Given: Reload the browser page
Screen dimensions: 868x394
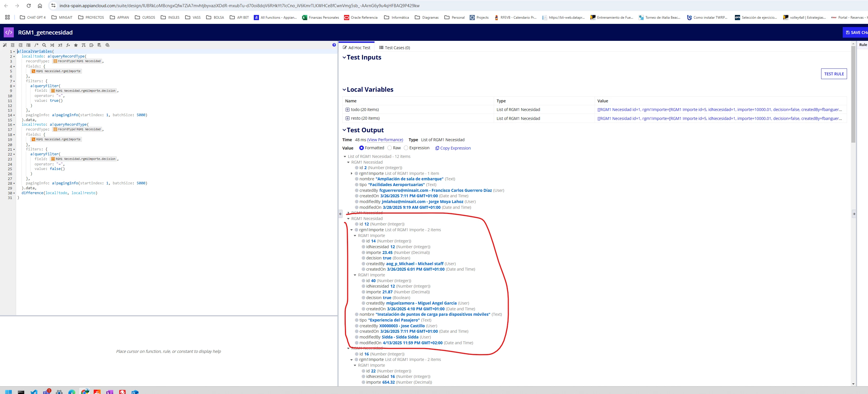Looking at the screenshot, I should click(29, 6).
